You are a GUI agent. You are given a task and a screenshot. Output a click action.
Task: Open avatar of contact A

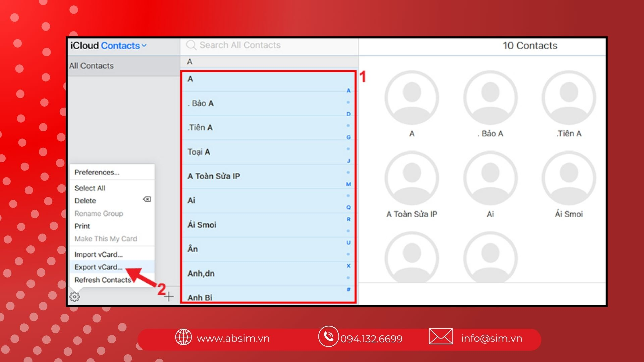point(412,98)
